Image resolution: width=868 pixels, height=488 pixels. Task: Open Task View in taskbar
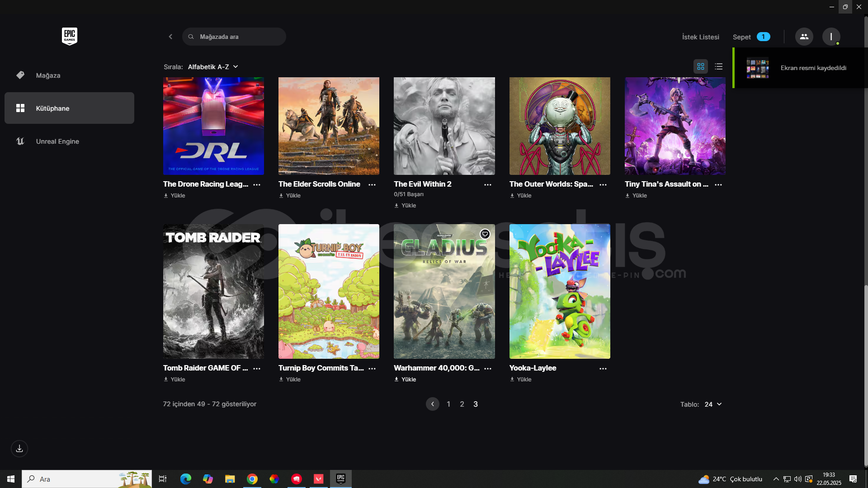point(163,479)
